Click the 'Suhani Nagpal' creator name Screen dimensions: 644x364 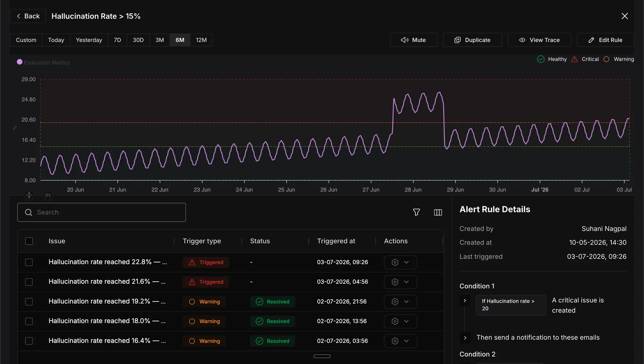coord(604,229)
